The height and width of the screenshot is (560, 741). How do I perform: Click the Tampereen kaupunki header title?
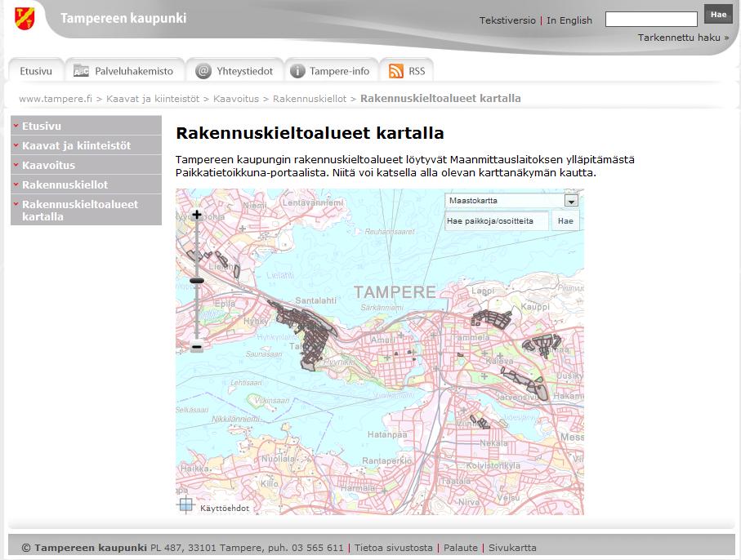tap(123, 19)
